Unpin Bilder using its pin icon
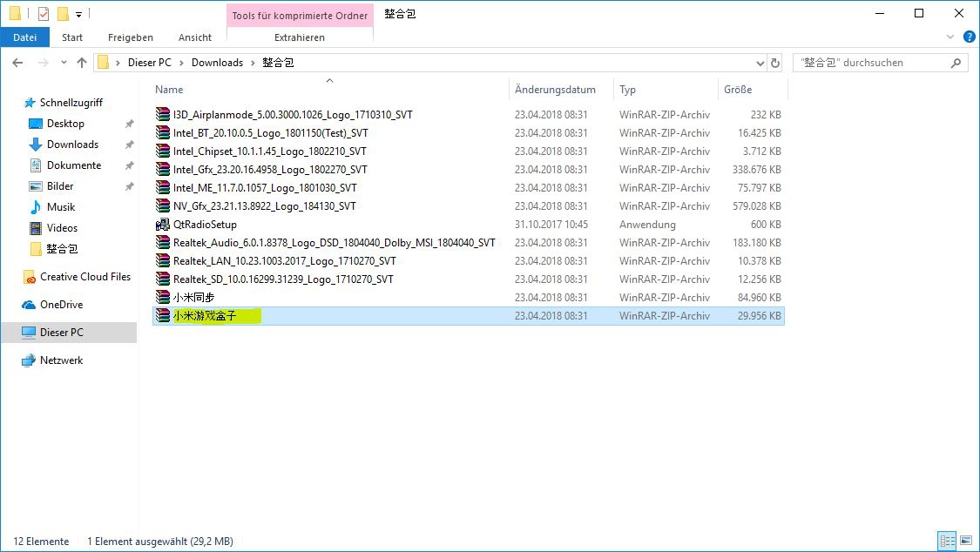 click(130, 186)
